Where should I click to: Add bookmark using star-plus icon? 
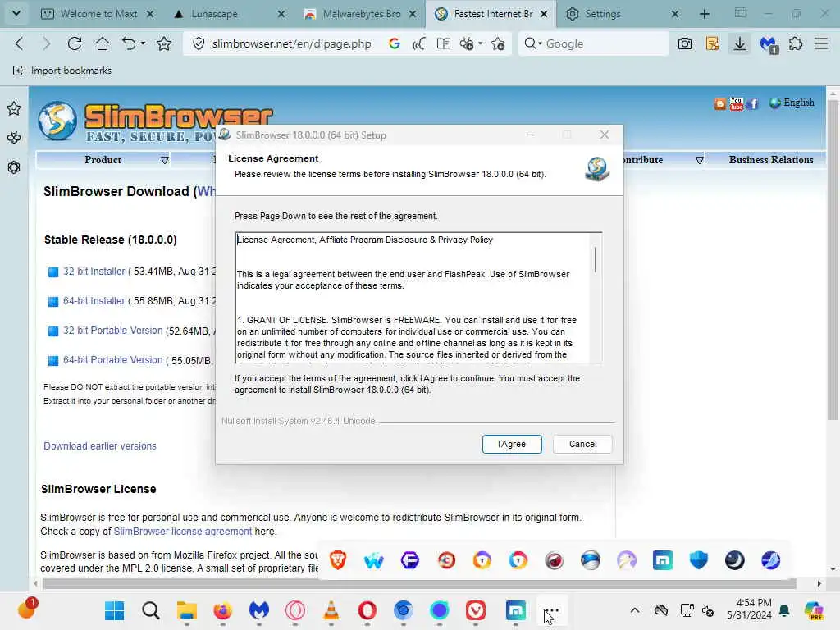click(x=498, y=43)
